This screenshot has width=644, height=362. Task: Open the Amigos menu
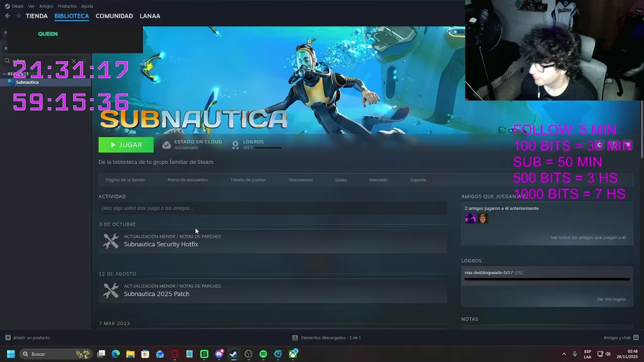point(46,6)
